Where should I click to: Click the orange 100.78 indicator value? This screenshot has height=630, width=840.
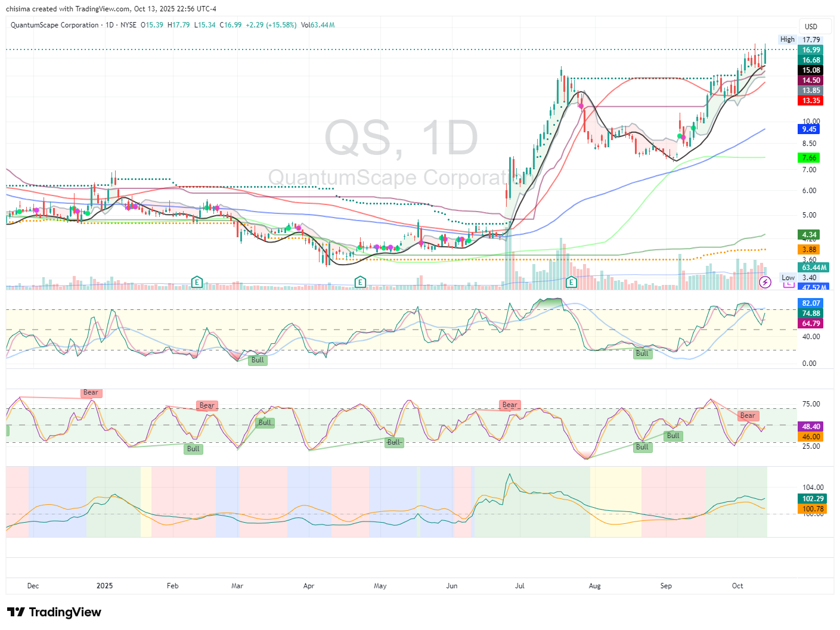tap(813, 509)
